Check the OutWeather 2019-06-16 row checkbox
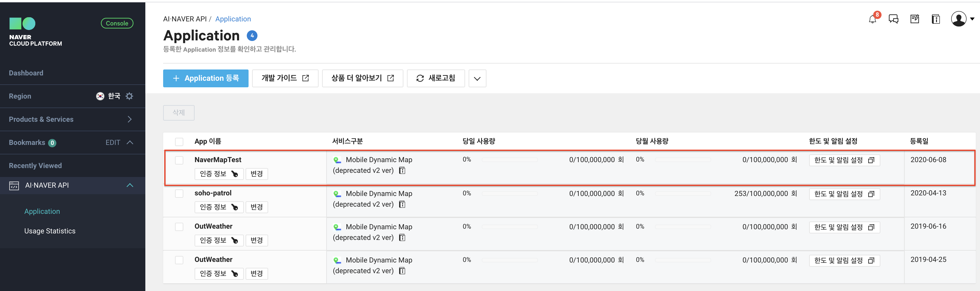 point(179,227)
